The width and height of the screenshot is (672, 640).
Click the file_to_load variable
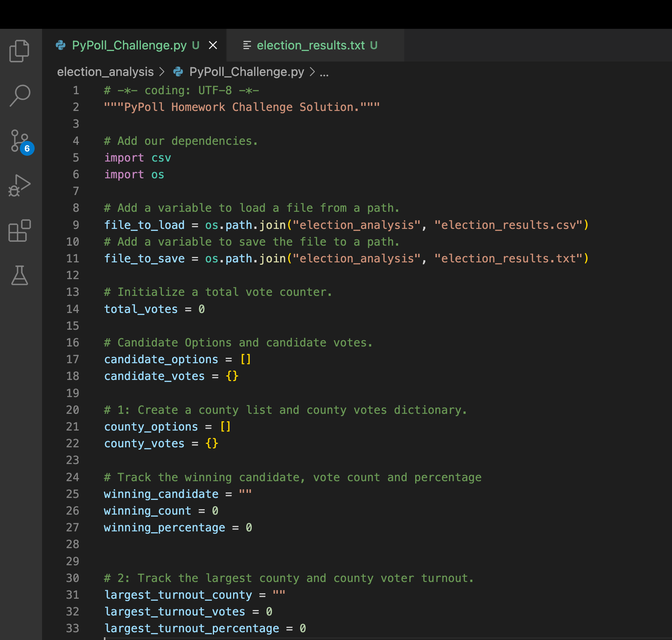tap(144, 225)
